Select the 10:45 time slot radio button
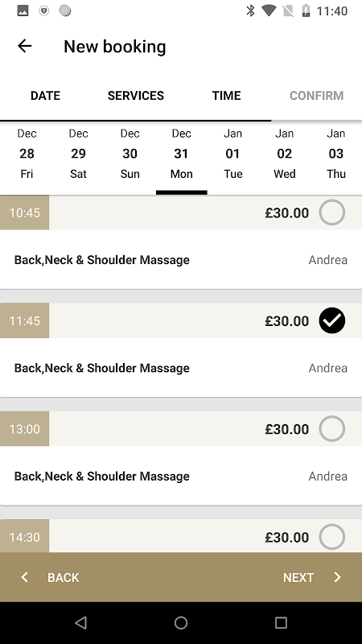Viewport: 362px width, 644px height. click(331, 213)
